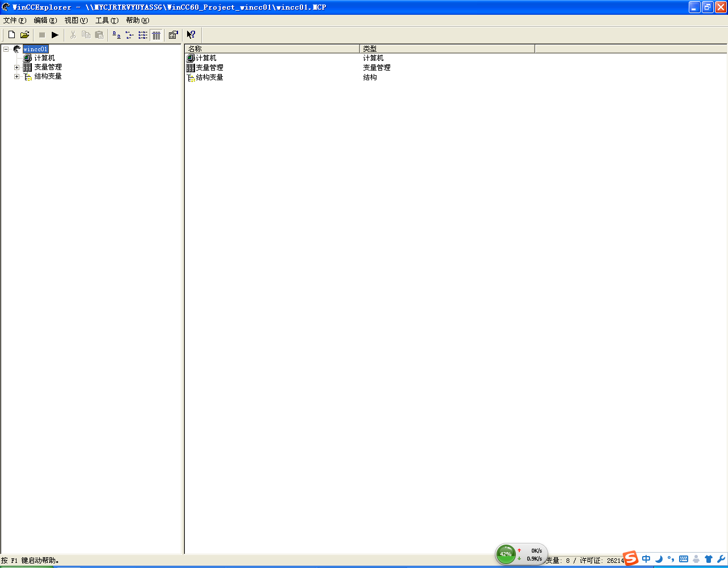The image size is (728, 568).
Task: Sort by the 类型 column header
Action: [x=448, y=49]
